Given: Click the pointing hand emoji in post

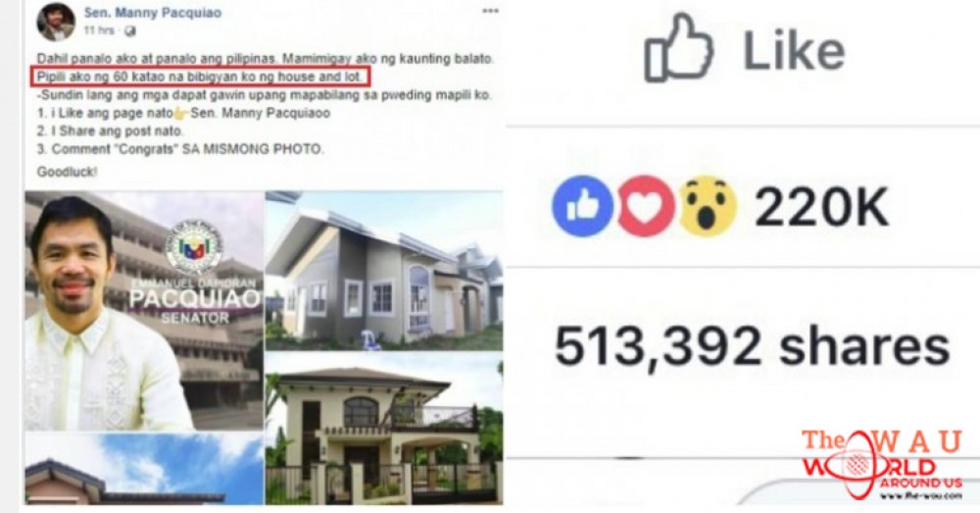Looking at the screenshot, I should (180, 114).
